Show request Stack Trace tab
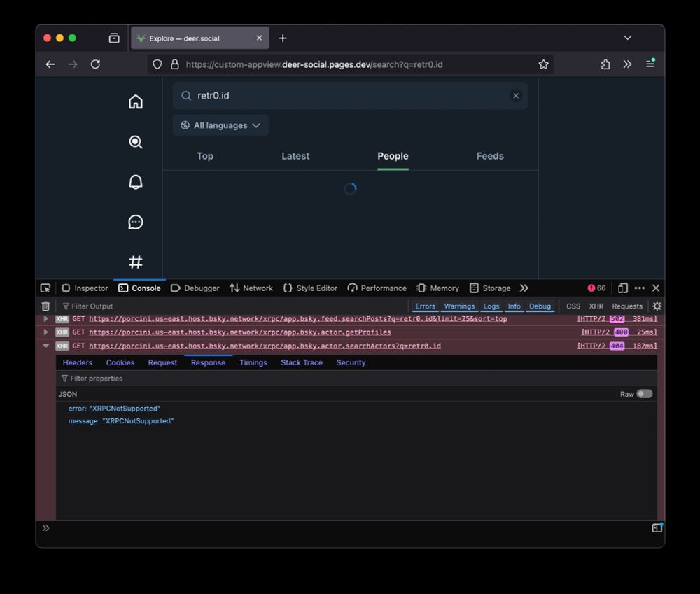 pos(302,363)
